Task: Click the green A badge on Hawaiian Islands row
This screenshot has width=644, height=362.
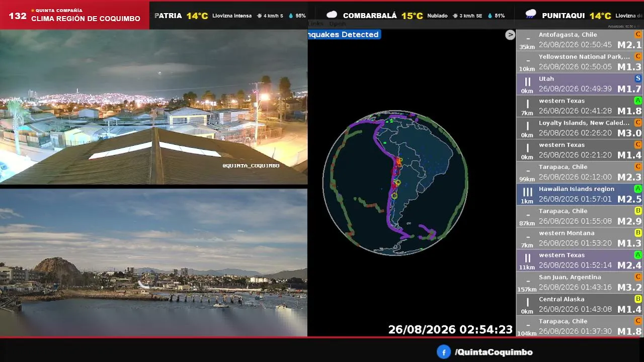Action: (638, 189)
